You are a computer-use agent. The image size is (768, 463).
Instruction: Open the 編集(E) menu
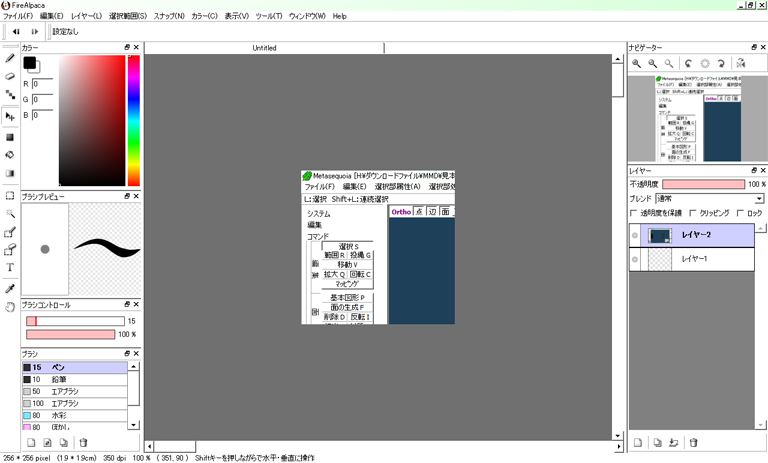click(x=51, y=16)
